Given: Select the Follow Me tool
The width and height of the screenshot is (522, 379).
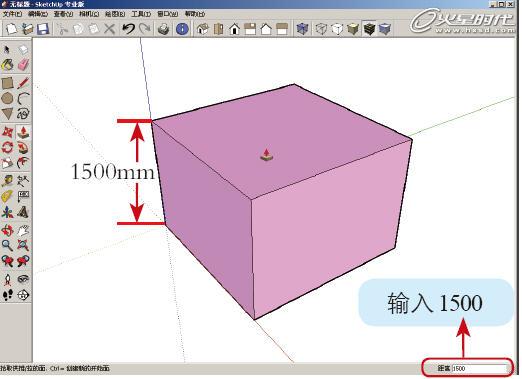Looking at the screenshot, I should click(x=23, y=147).
